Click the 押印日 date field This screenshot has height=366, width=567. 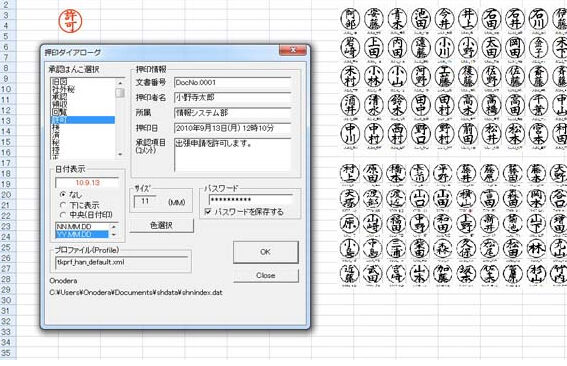pos(232,128)
